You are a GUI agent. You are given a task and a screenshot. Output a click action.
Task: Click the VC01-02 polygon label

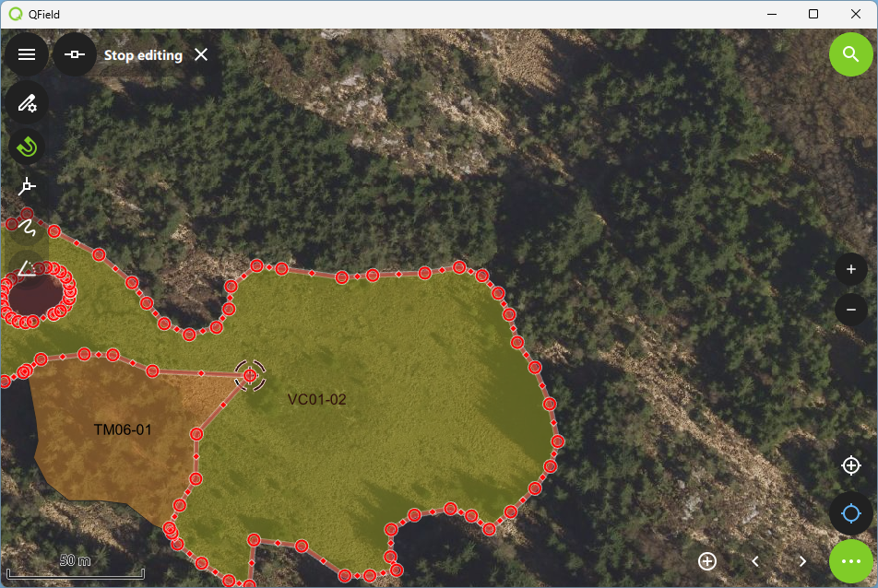316,399
